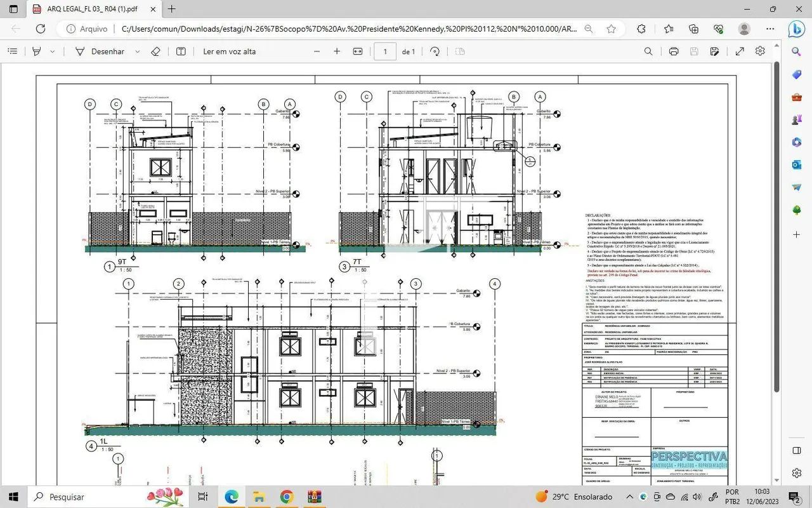
Task: Select the ARQ LEGAL_FL 03_ R04 tab
Action: pos(94,10)
